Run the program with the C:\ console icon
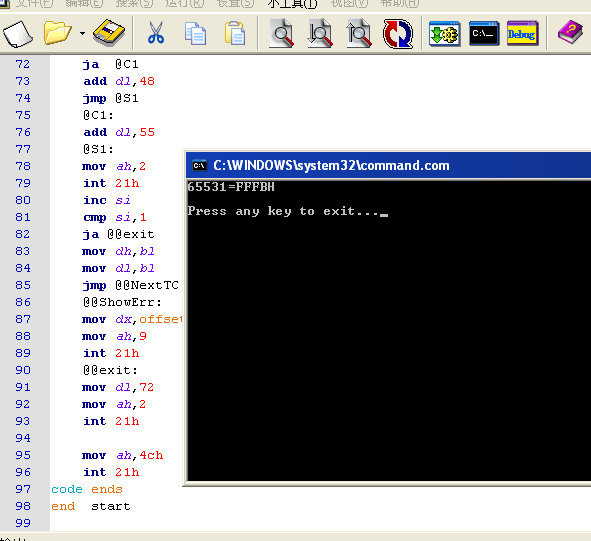Viewport: 591px width, 541px height. [484, 34]
